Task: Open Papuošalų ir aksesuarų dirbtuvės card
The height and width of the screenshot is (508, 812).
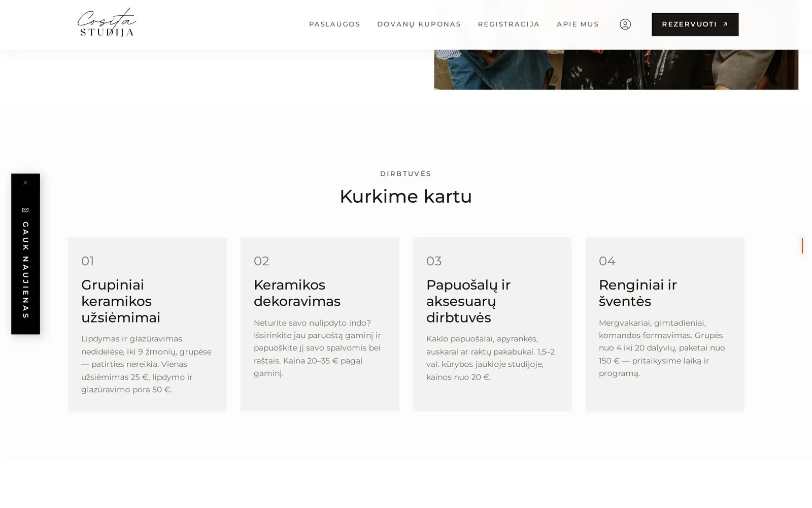Action: pyautogui.click(x=492, y=324)
